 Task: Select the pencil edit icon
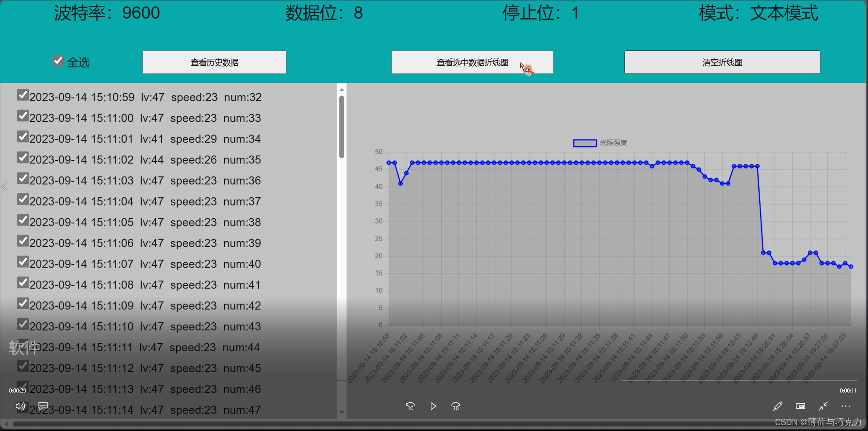778,406
